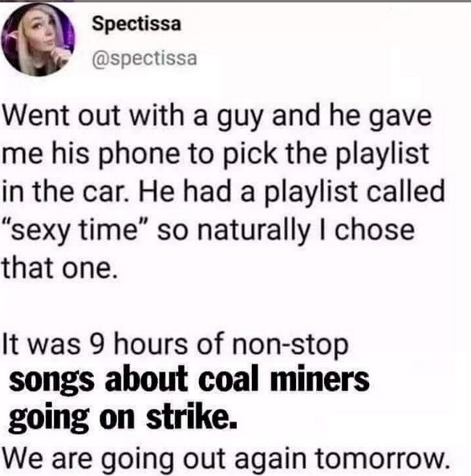Click the line "It was 9 hours of non-stop"
Viewport: 471px width, 476px height.
(x=176, y=345)
